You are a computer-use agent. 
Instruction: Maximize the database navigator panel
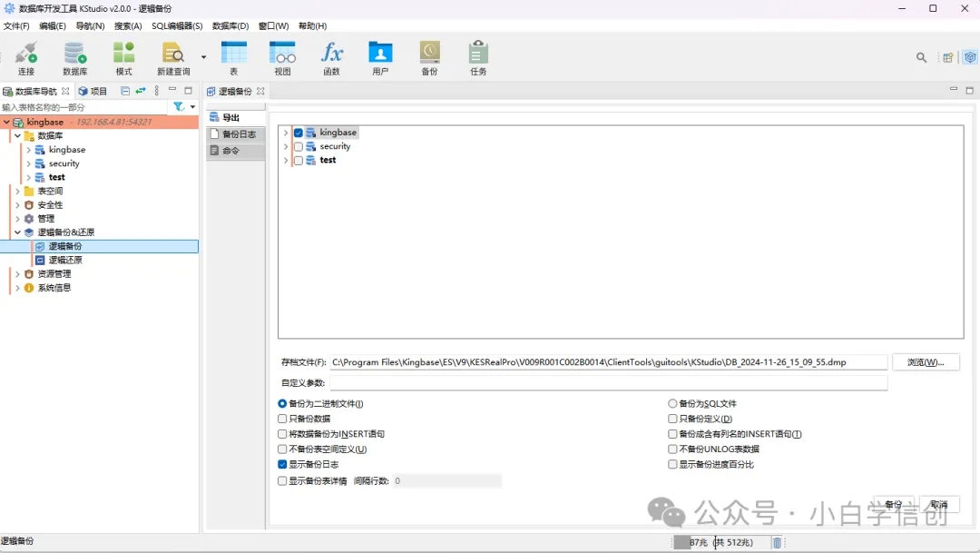click(x=188, y=90)
